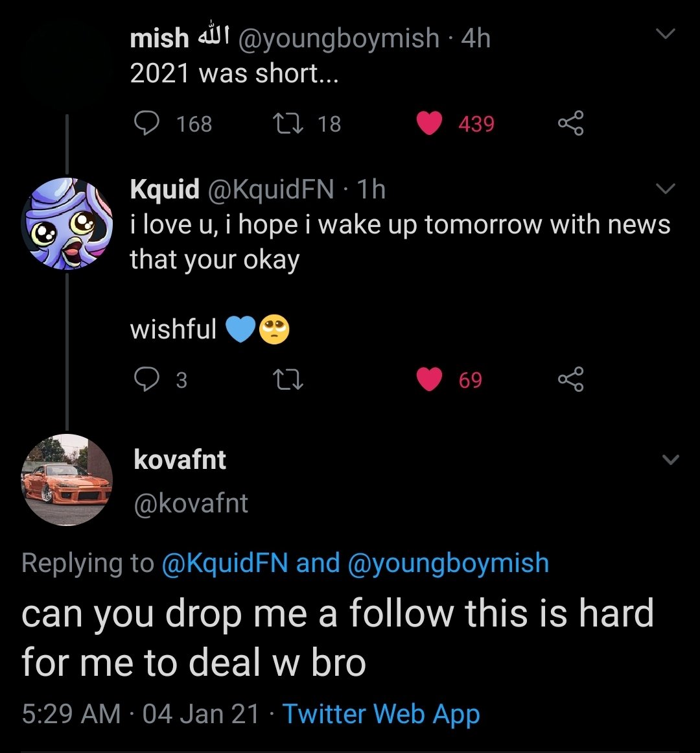700x753 pixels.
Task: Go to Kquid's profile via display name
Action: [x=165, y=189]
